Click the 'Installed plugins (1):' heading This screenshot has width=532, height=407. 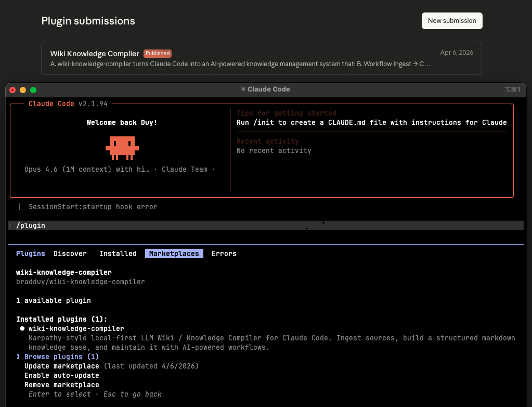pyautogui.click(x=62, y=319)
